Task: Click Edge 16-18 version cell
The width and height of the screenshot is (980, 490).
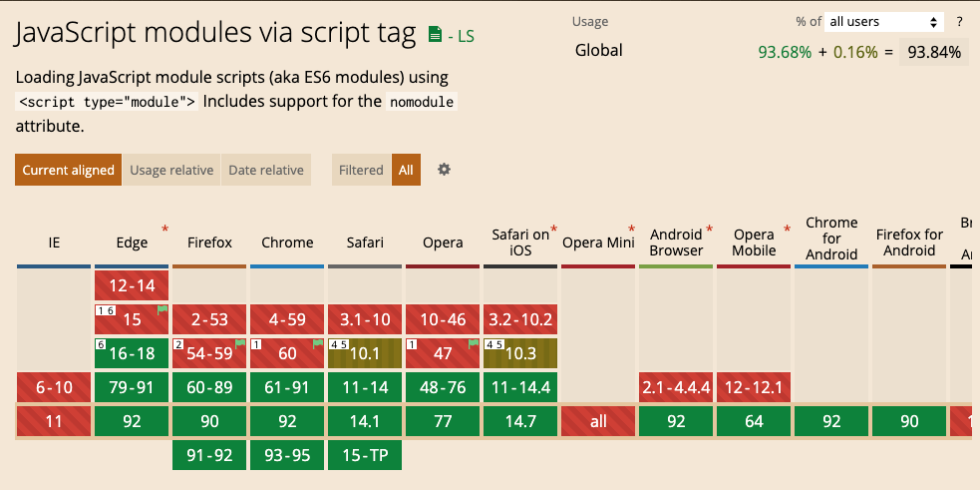Action: (132, 353)
